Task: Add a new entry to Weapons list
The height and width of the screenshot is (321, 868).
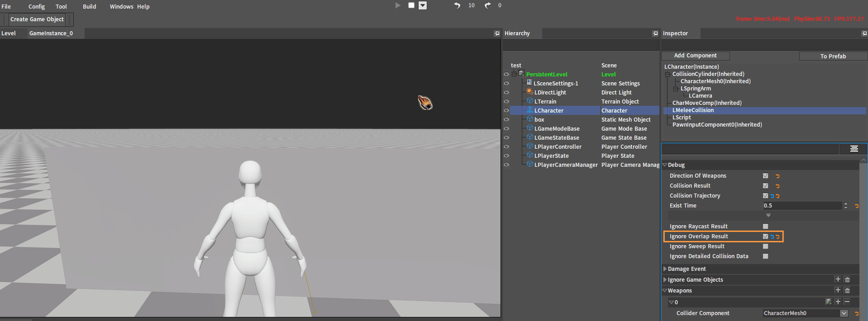Action: pos(838,290)
